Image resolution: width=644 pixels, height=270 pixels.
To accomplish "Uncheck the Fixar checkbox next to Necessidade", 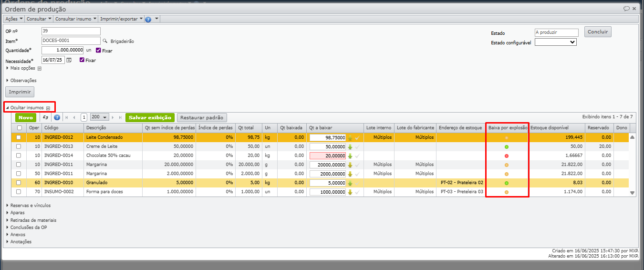I will [82, 60].
